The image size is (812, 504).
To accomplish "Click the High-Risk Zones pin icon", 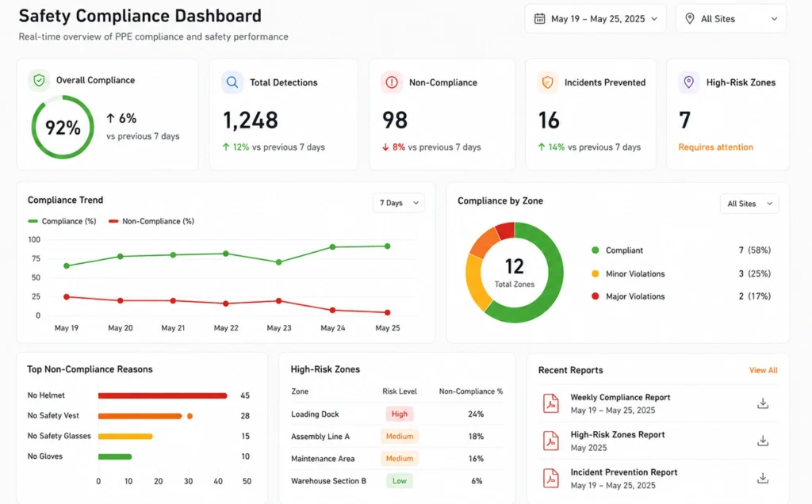I will point(689,82).
